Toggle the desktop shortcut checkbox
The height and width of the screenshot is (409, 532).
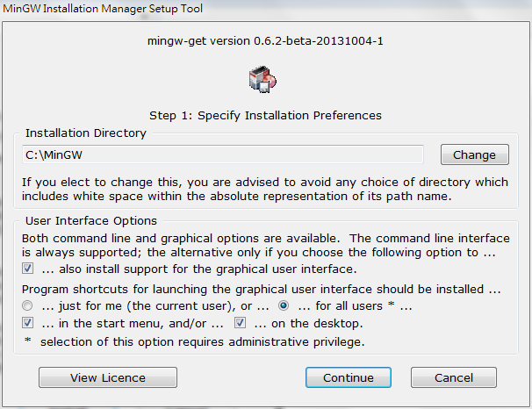240,322
